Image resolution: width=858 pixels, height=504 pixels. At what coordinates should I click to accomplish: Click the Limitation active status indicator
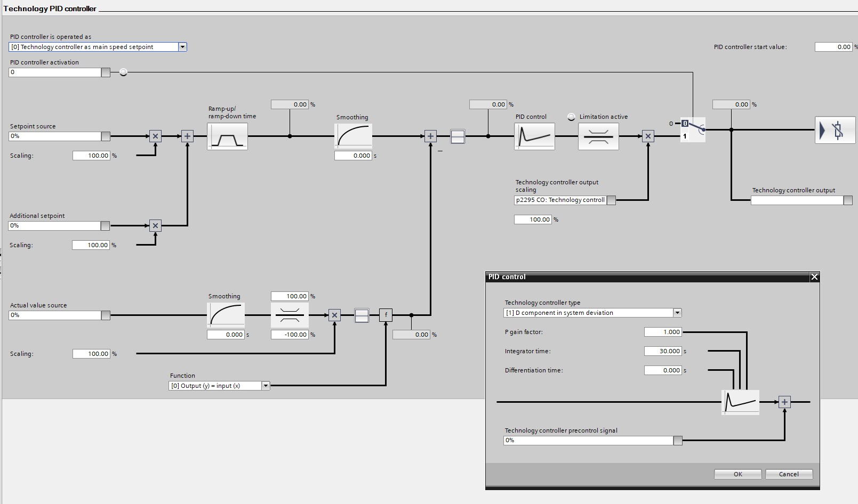pyautogui.click(x=571, y=117)
